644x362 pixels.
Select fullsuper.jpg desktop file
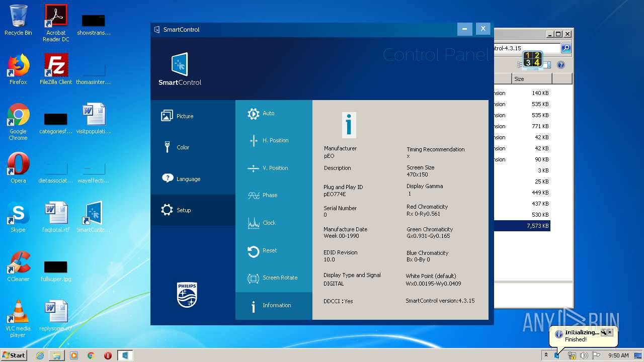(56, 270)
